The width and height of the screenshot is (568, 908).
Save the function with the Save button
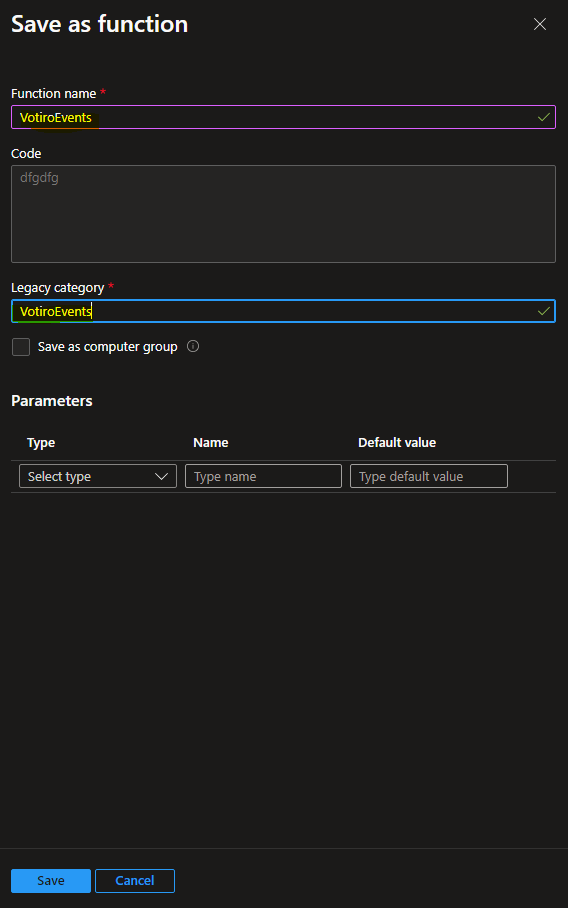tap(51, 881)
